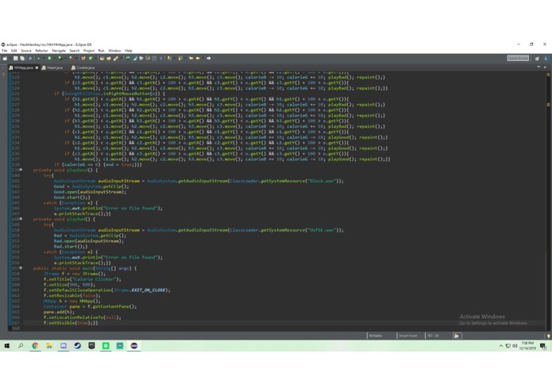The height and width of the screenshot is (392, 552).
Task: Switch to the Cookie.java tab
Action: [83, 67]
